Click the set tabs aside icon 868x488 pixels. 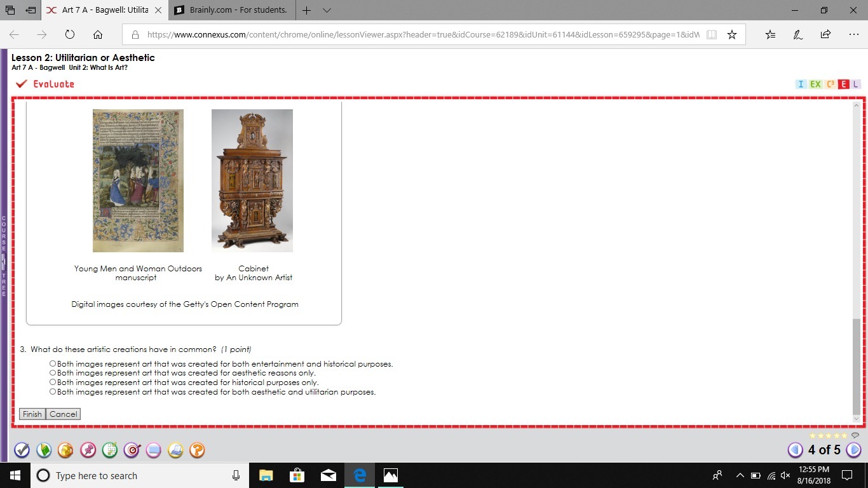pos(31,10)
